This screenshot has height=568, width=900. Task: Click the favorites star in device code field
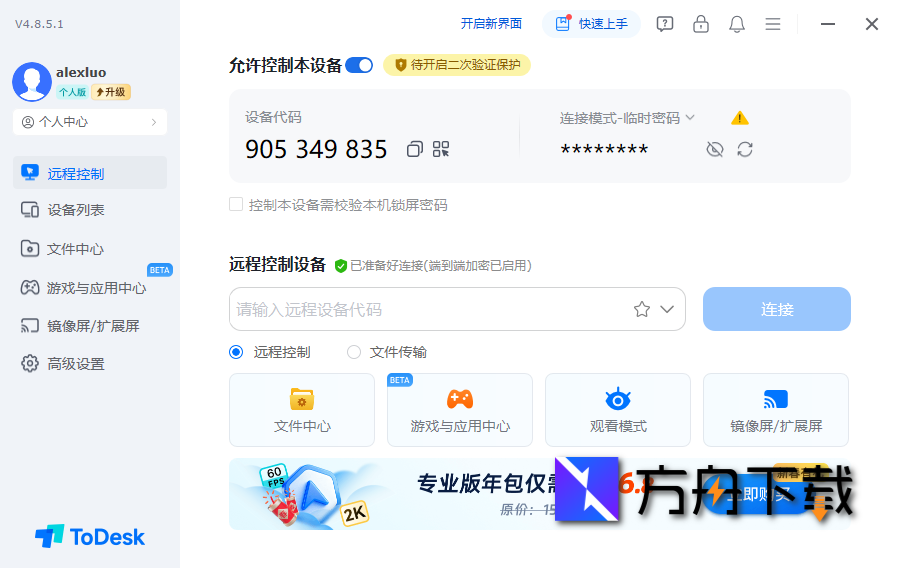(x=642, y=309)
